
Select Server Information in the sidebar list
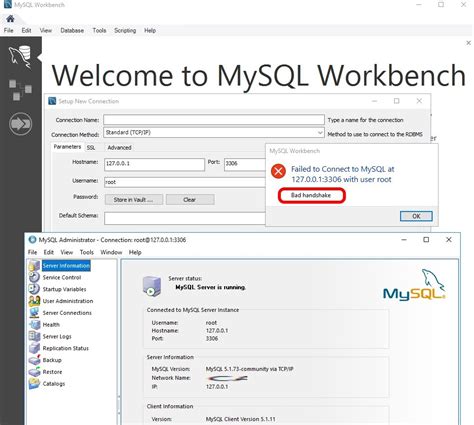click(66, 266)
